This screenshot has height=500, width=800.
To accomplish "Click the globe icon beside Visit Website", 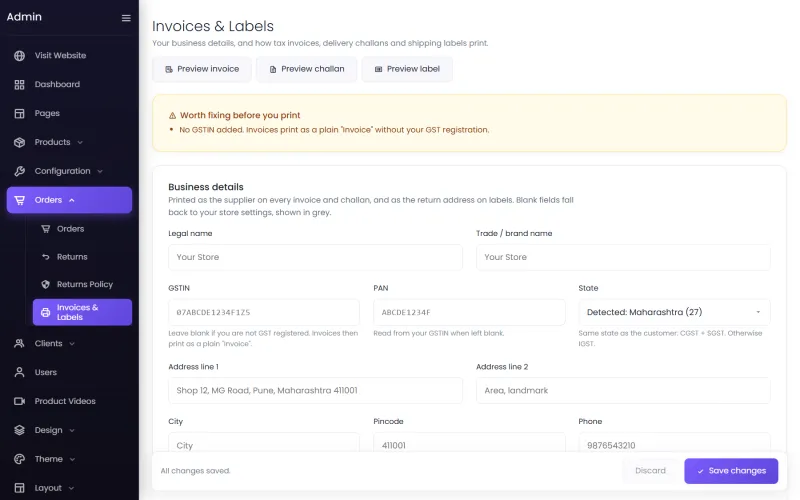I will click(19, 56).
